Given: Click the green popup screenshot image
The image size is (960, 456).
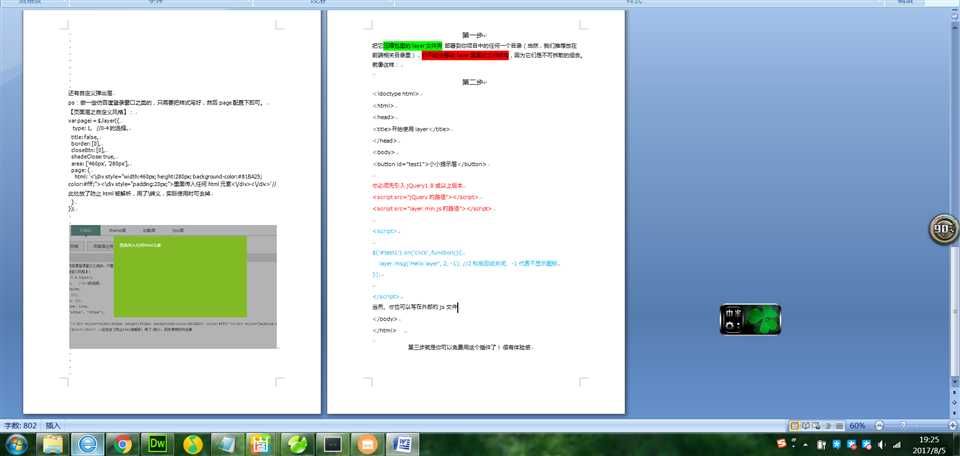Looking at the screenshot, I should tap(173, 286).
